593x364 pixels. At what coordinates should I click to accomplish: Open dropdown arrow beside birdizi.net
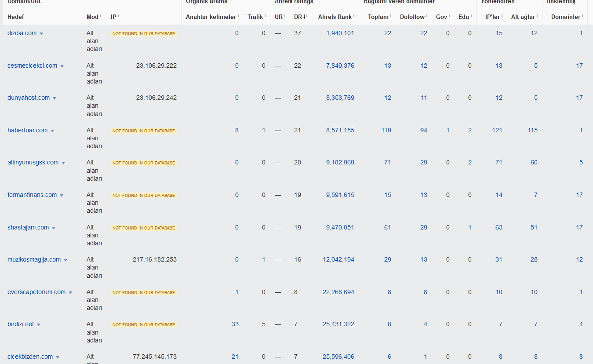pyautogui.click(x=39, y=325)
